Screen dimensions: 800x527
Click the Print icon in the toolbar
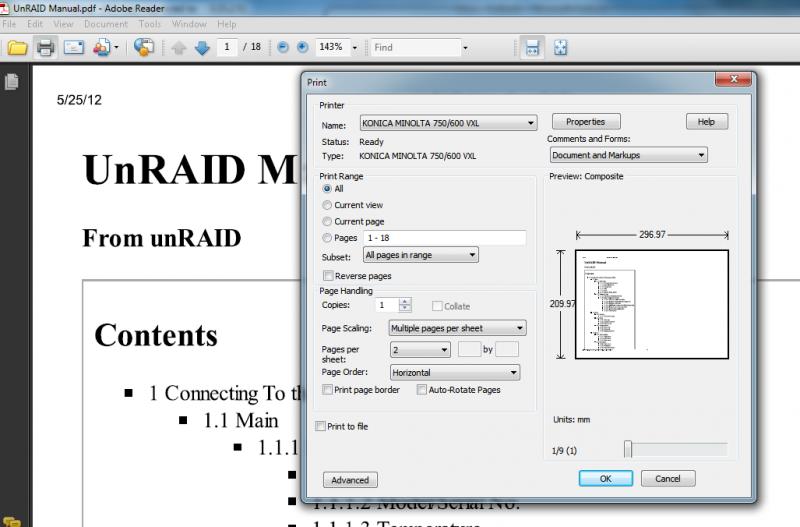tap(45, 47)
